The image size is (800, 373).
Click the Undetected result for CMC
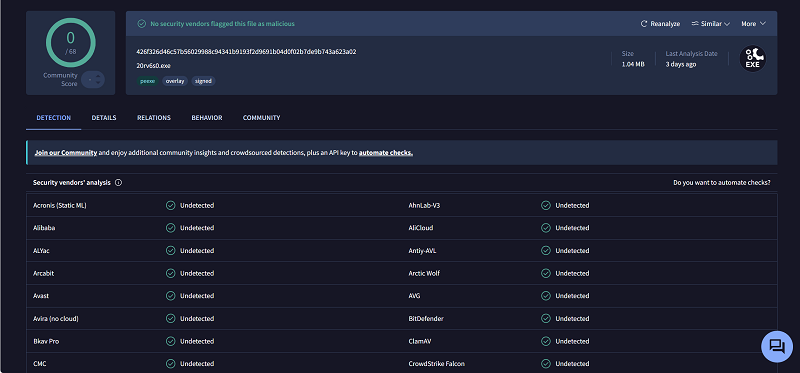click(197, 364)
